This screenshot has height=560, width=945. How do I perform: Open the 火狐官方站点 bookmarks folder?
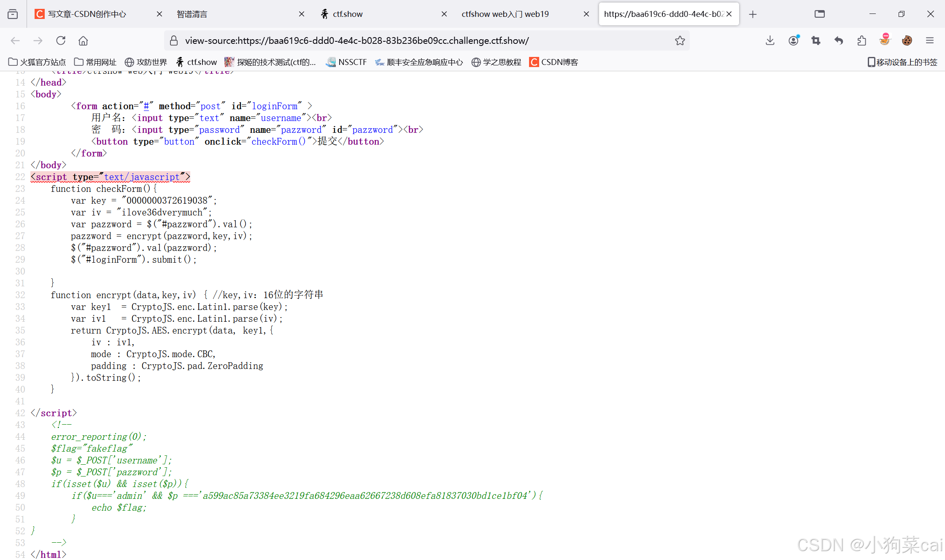(37, 62)
